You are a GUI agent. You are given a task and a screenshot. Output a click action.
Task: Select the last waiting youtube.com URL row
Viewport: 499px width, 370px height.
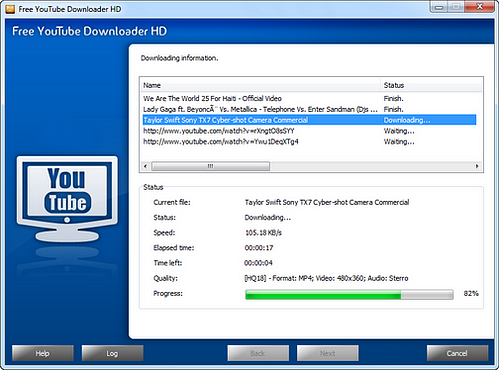tap(309, 142)
